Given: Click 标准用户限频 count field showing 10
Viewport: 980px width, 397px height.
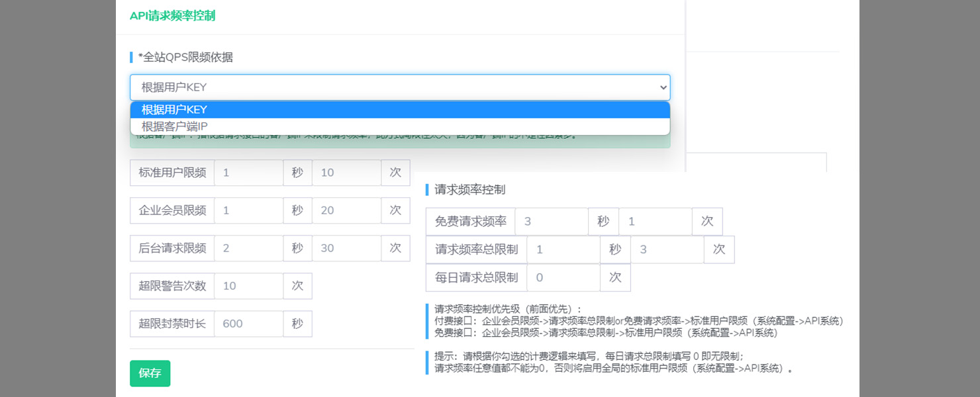Looking at the screenshot, I should pyautogui.click(x=346, y=173).
